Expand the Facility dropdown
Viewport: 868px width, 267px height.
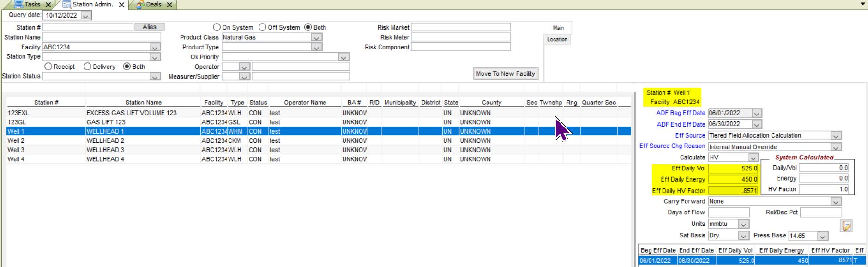point(155,47)
